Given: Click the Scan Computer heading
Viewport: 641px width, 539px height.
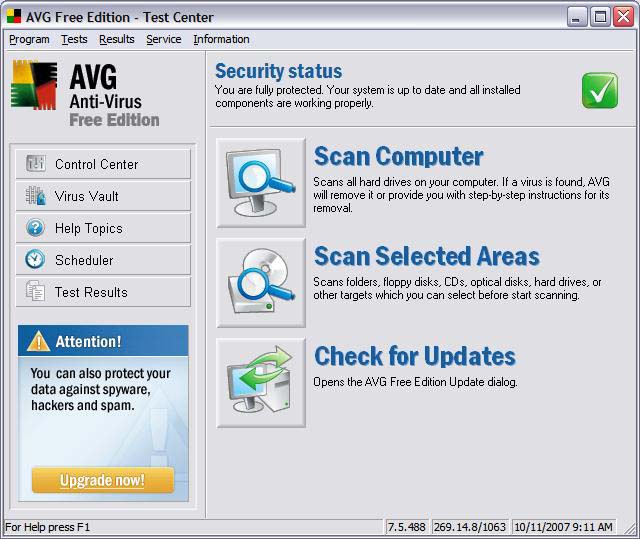Looking at the screenshot, I should 399,156.
